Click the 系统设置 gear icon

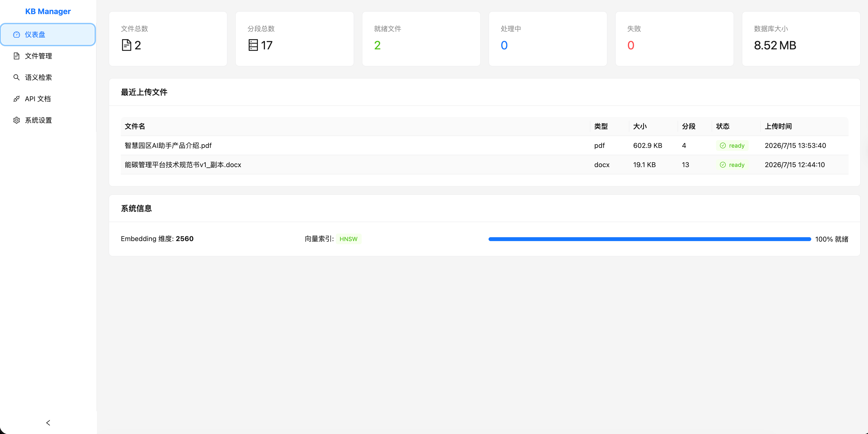point(17,120)
